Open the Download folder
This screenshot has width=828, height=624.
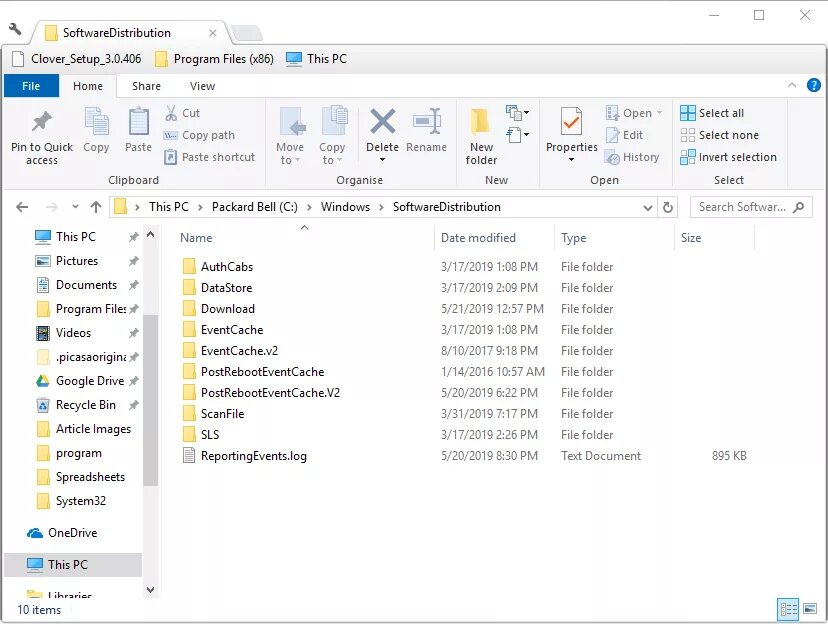click(228, 308)
